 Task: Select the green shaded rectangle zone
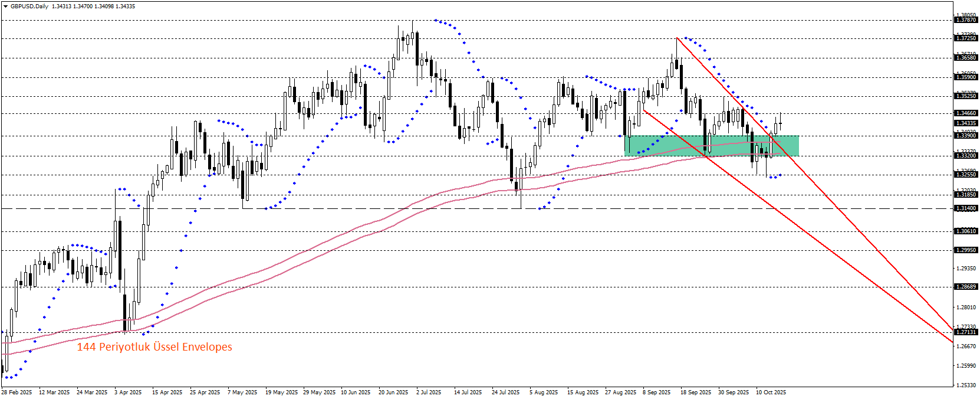(x=711, y=146)
